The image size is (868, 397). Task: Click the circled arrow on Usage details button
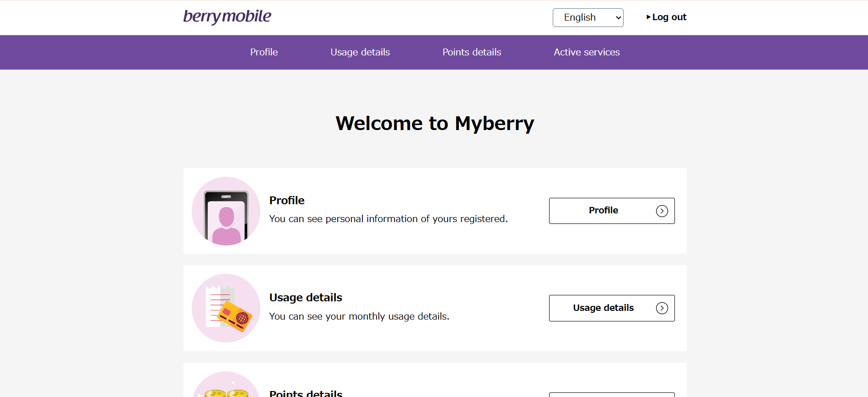tap(662, 308)
